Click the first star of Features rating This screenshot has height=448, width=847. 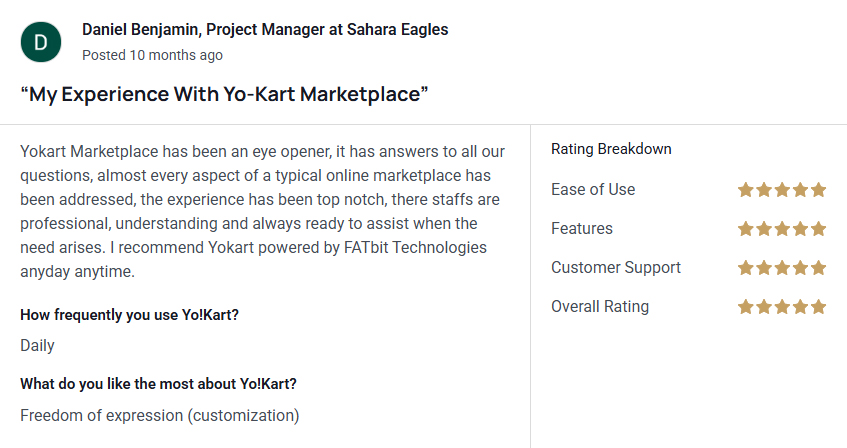point(746,229)
